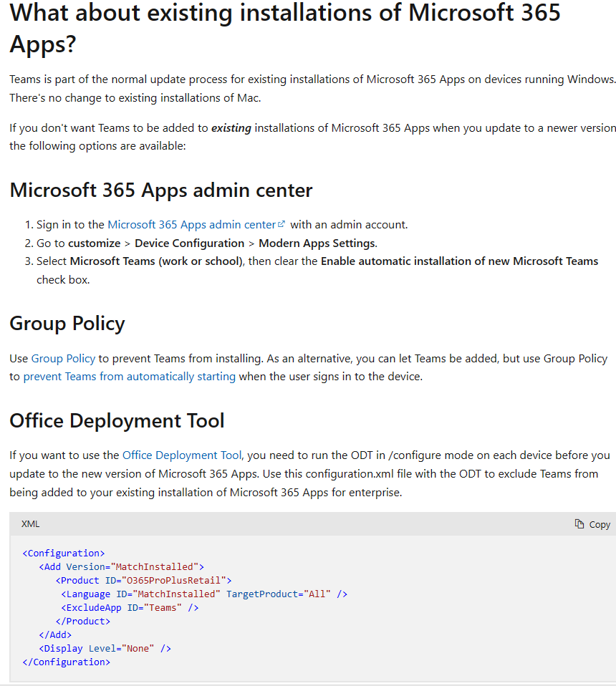Click the Microsoft 365 Apps admin center heading

coord(161,190)
